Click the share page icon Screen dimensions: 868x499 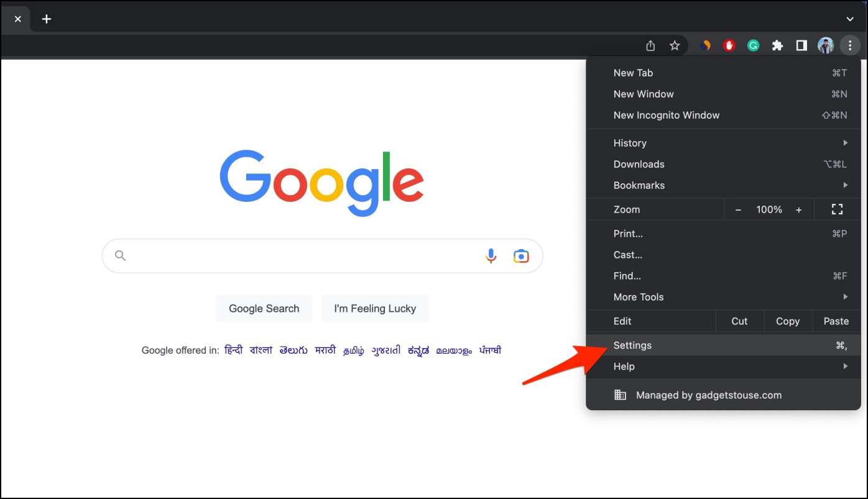[x=650, y=45]
